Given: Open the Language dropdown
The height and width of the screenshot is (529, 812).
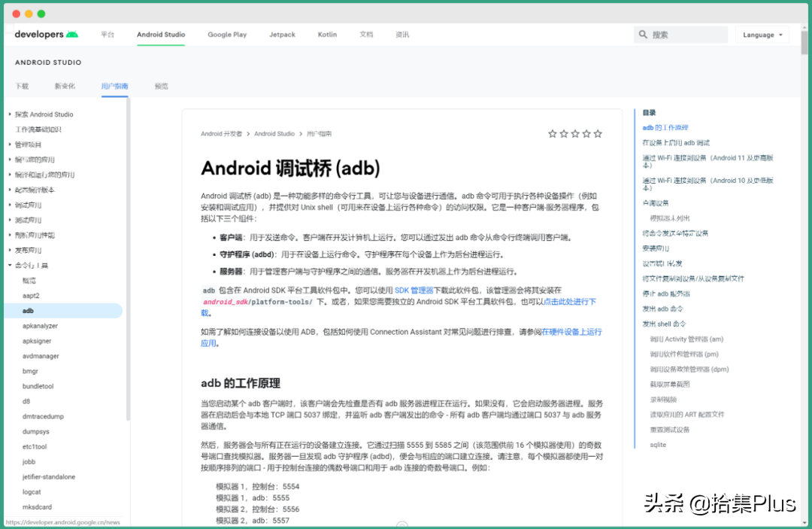Looking at the screenshot, I should pos(762,34).
